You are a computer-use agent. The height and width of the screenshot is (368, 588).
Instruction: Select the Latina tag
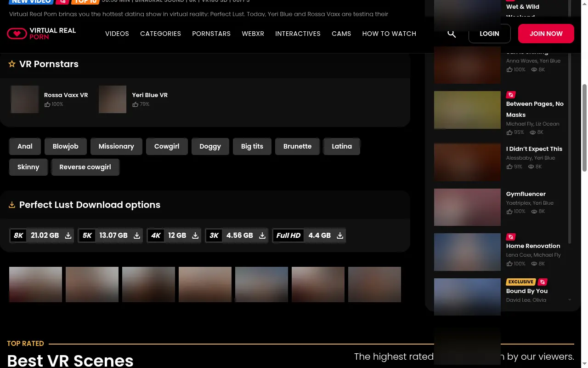pos(342,146)
